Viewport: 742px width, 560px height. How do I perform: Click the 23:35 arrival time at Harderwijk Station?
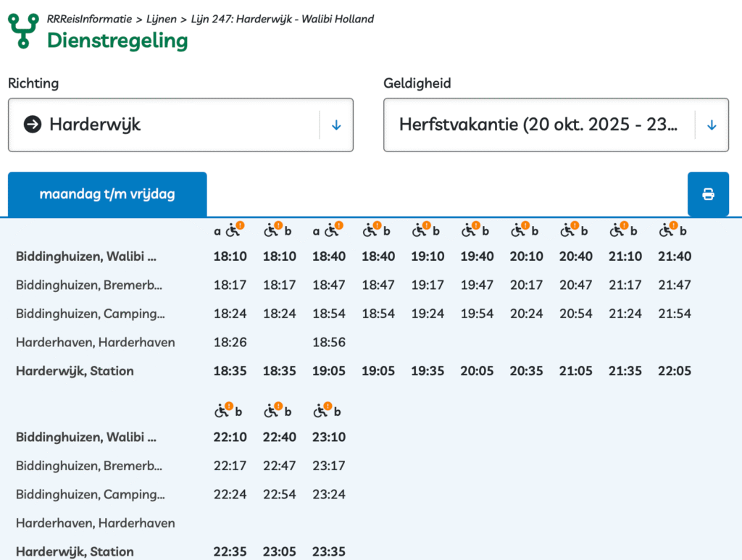pyautogui.click(x=329, y=552)
